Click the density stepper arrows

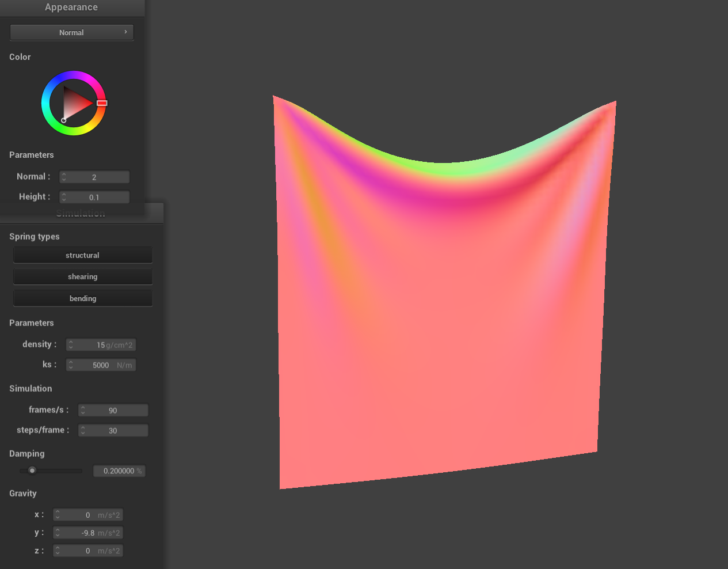click(71, 345)
